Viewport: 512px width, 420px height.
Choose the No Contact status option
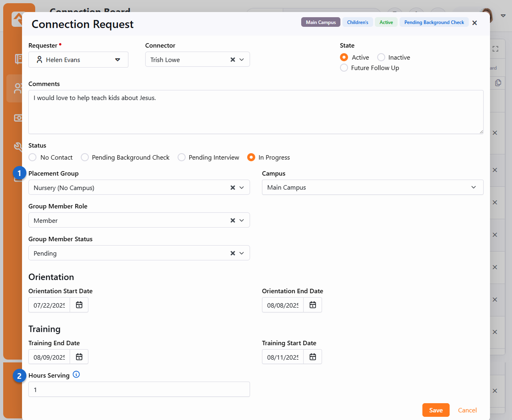[x=33, y=157]
